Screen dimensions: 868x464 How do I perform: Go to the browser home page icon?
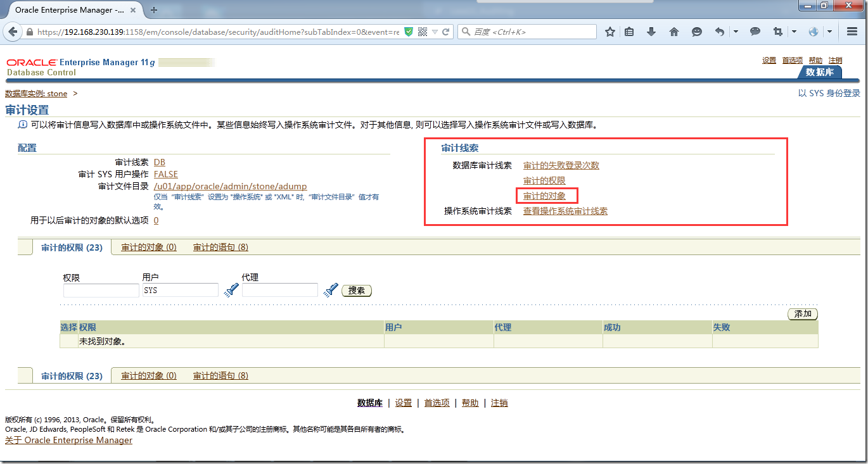tap(674, 32)
